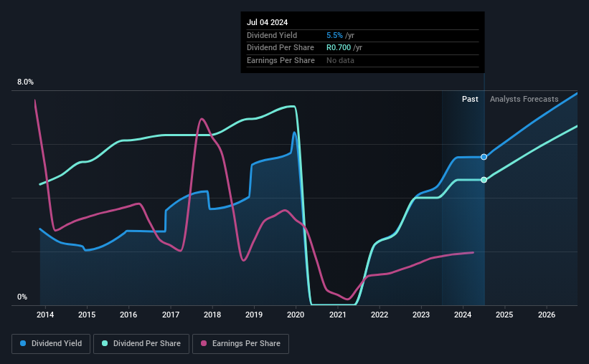Click the 2025 x-axis label
589x364 pixels.
point(504,315)
